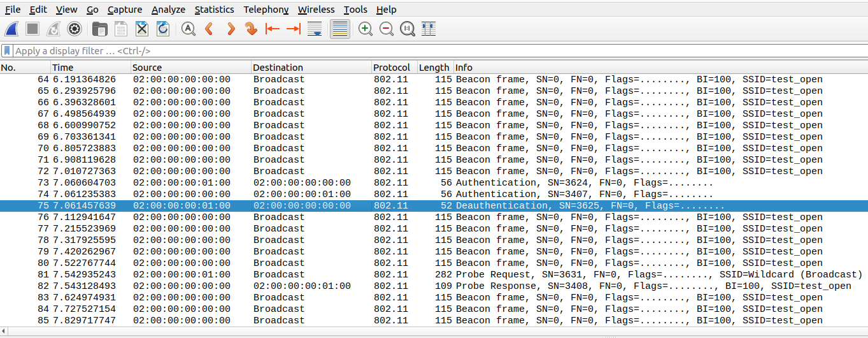Click the display filter input field
Image resolution: width=868 pixels, height=338 pixels.
tap(433, 50)
